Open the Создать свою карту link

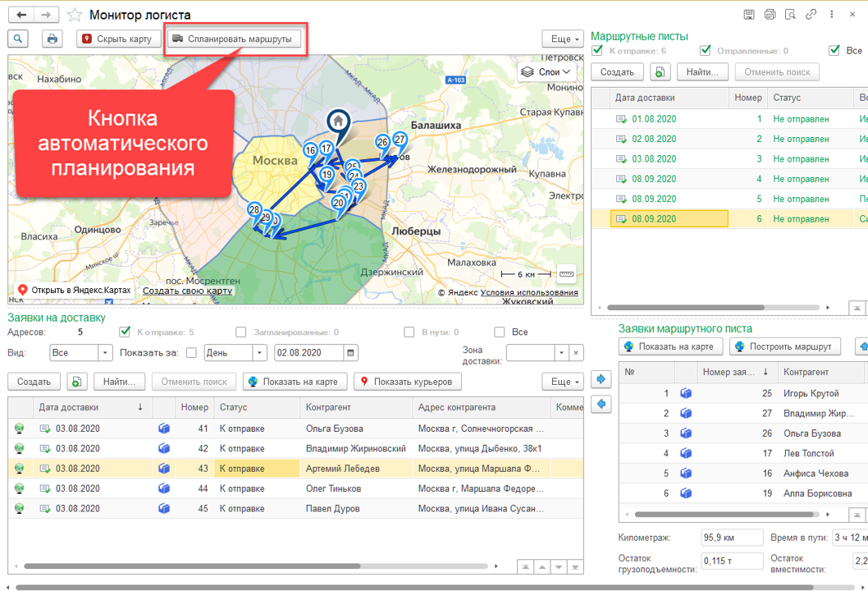[x=187, y=291]
